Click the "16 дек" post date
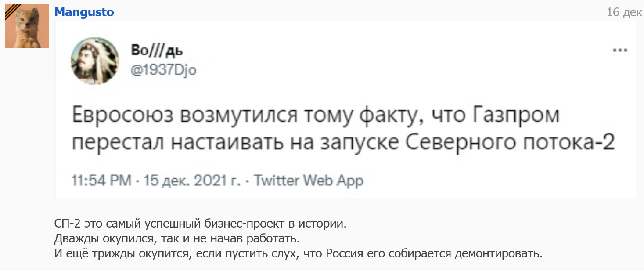The width and height of the screenshot is (644, 271). coord(624,12)
